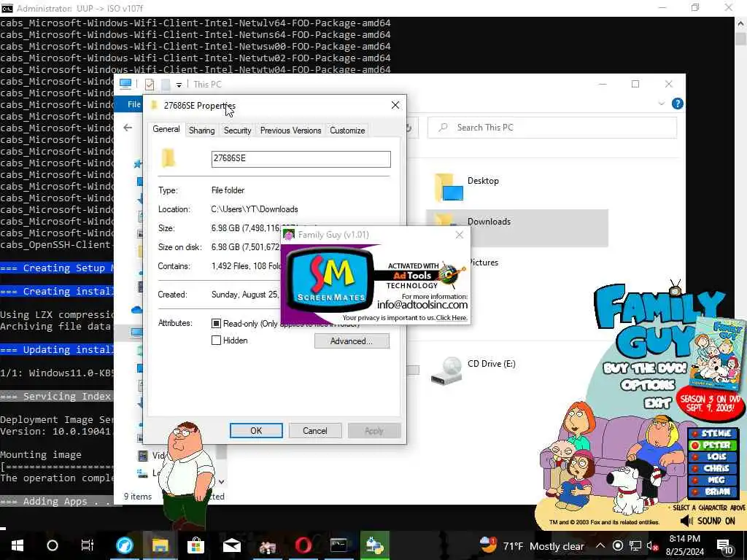
Task: Toggle the Sound On speaker control
Action: tap(708, 521)
